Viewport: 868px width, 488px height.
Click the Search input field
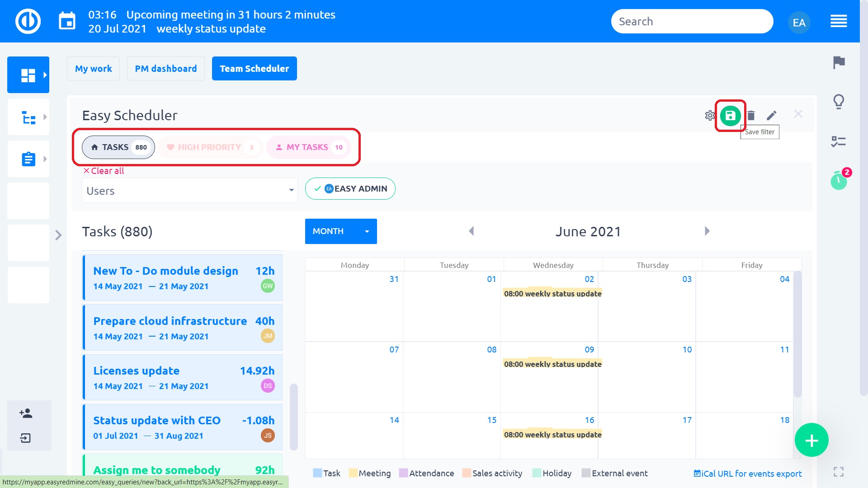pyautogui.click(x=692, y=21)
